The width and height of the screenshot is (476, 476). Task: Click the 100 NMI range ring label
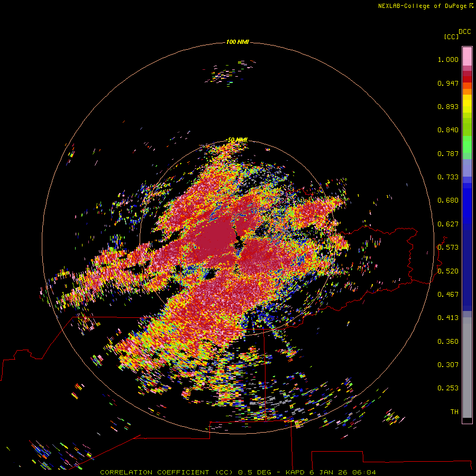pyautogui.click(x=237, y=42)
